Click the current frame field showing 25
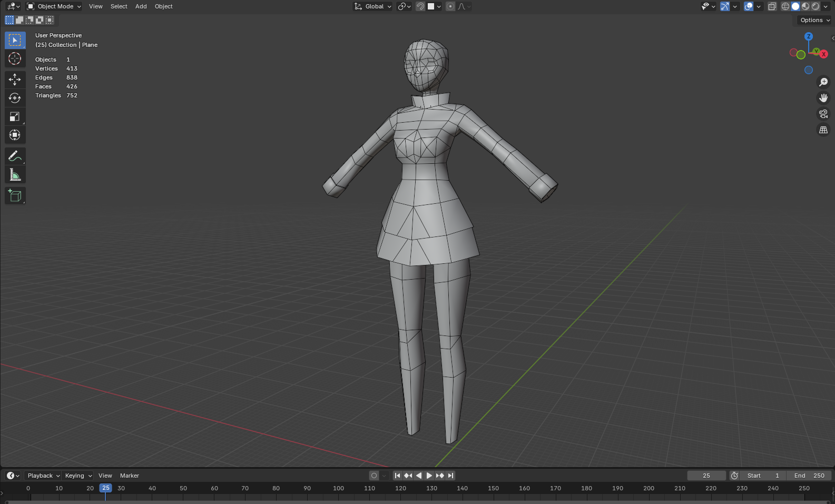835x504 pixels. tap(706, 476)
